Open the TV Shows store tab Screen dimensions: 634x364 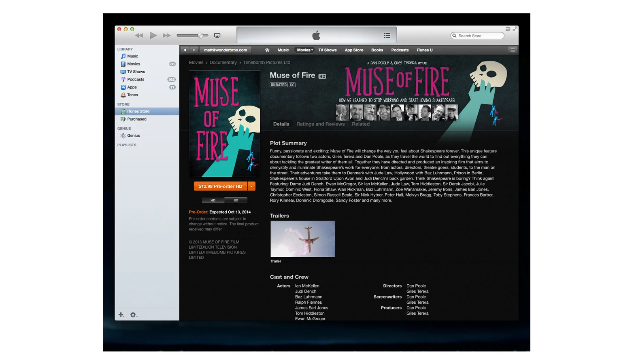327,50
